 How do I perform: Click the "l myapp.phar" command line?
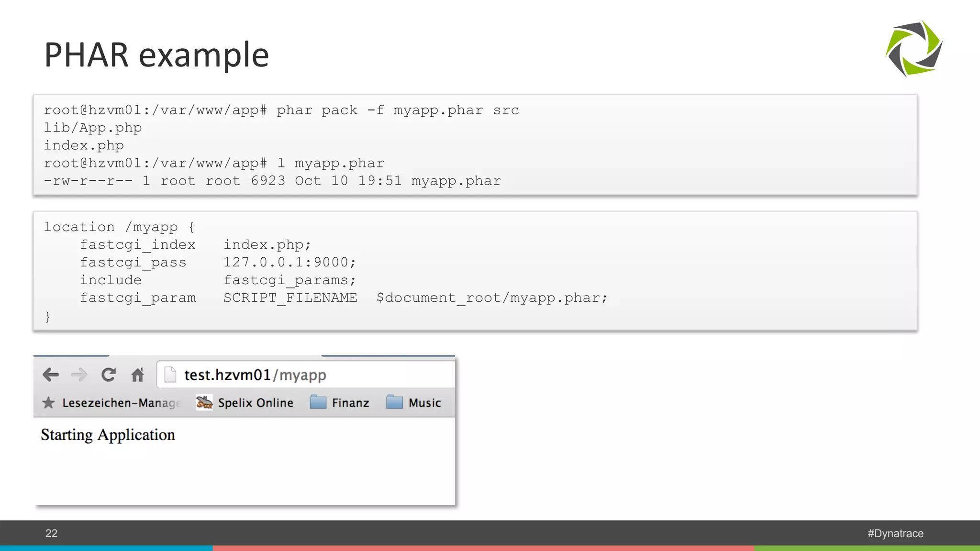coord(331,164)
